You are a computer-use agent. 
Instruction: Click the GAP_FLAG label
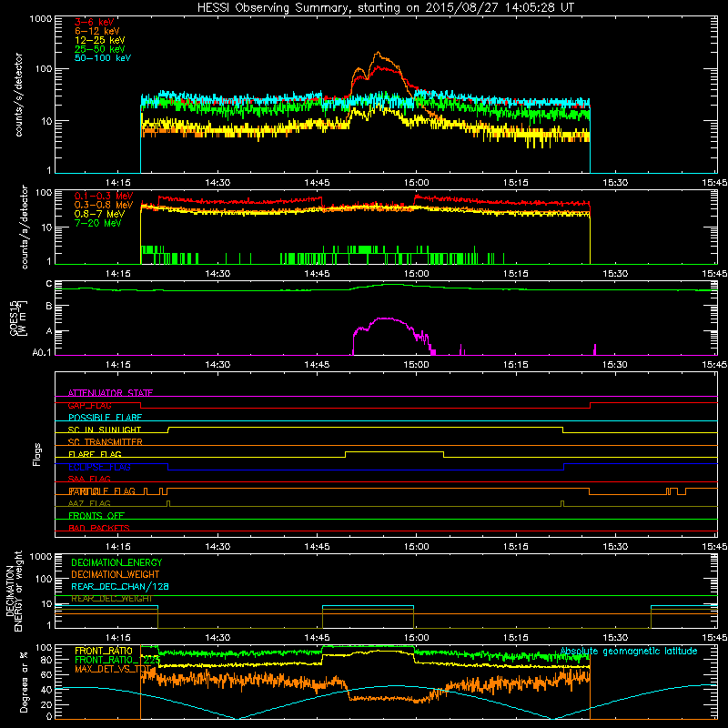click(x=89, y=405)
